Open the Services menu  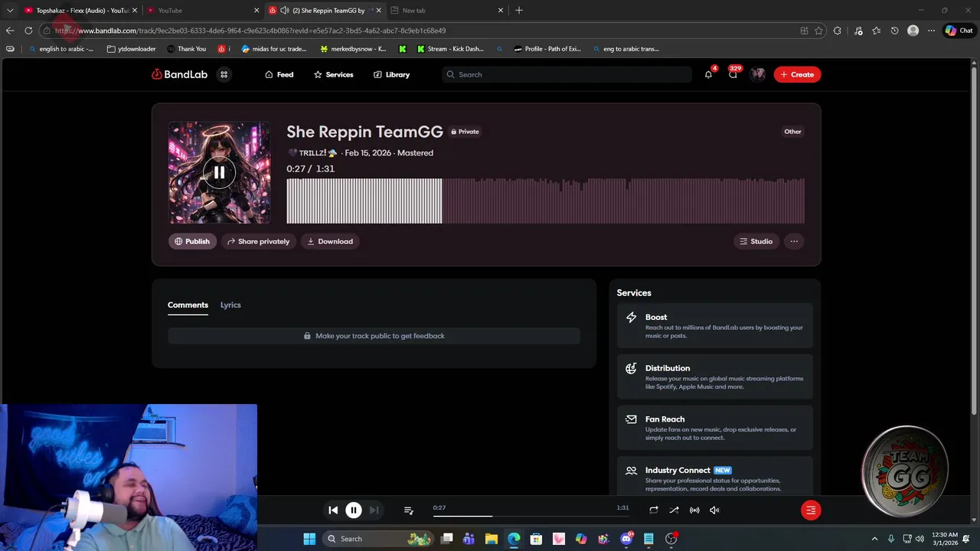(333, 74)
